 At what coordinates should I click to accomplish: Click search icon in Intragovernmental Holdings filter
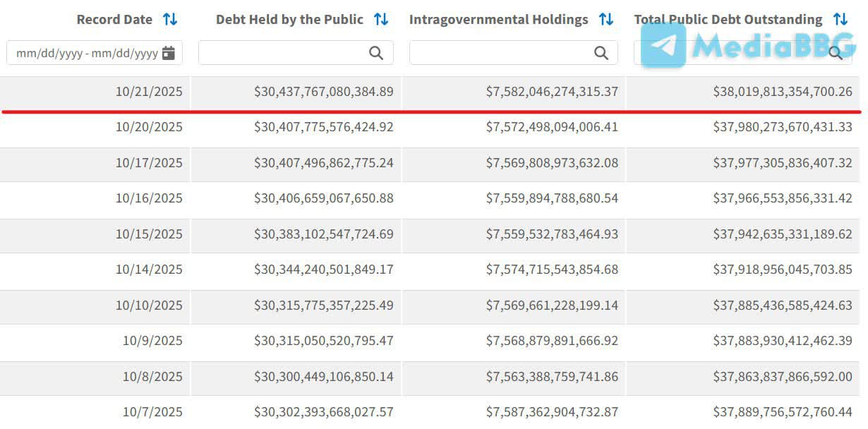coord(601,53)
